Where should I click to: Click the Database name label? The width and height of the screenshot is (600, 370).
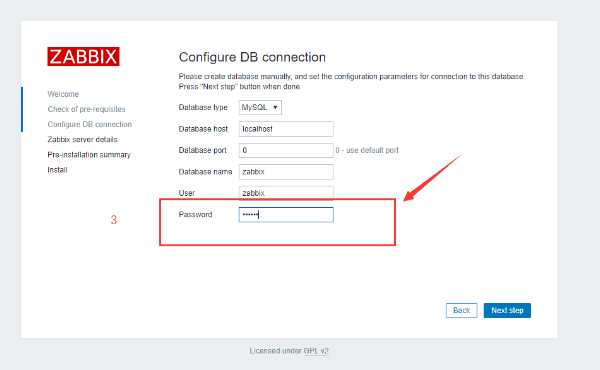pos(205,172)
